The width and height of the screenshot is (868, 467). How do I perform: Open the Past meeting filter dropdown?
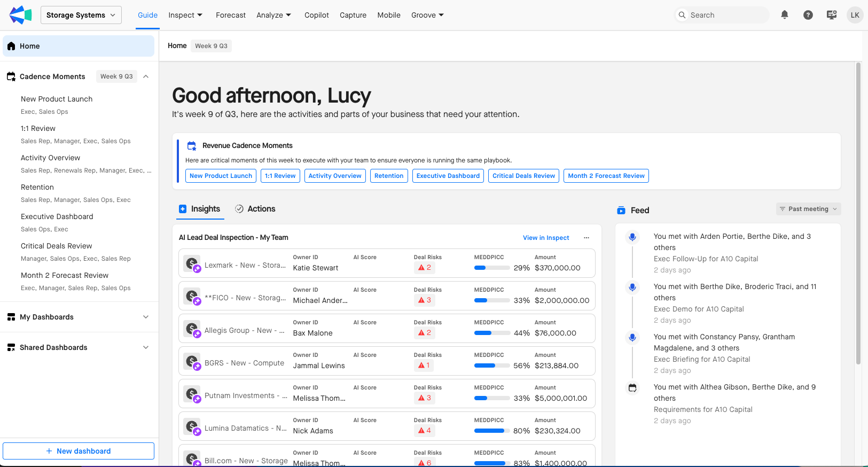click(809, 209)
